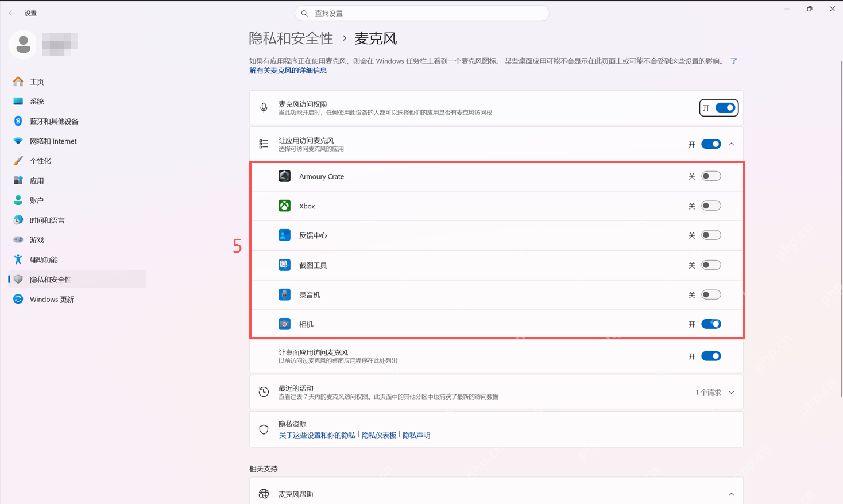The height and width of the screenshot is (504, 843).
Task: Click the microphone icon beside 麦克风访问权限
Action: pos(264,108)
